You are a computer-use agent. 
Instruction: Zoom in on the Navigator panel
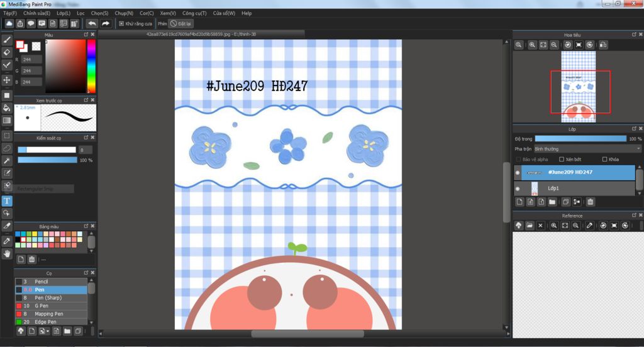[532, 45]
